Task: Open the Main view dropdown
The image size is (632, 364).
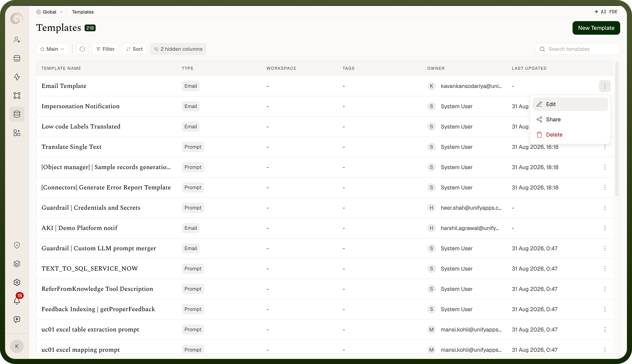Action: pos(52,49)
